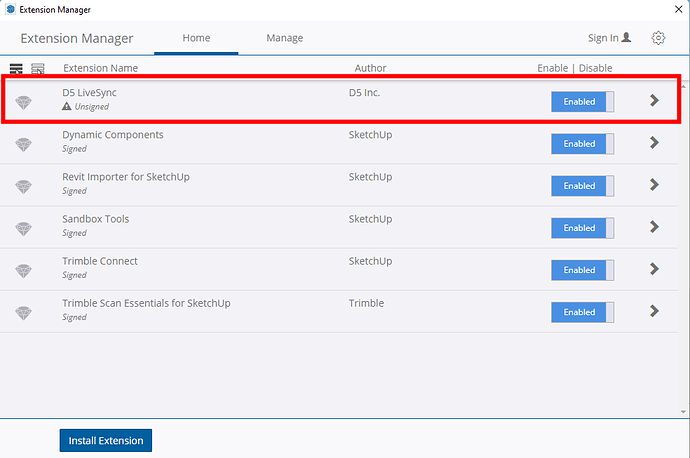Image resolution: width=690 pixels, height=458 pixels.
Task: Click the D5 LiveSync extension gem icon
Action: (x=24, y=101)
